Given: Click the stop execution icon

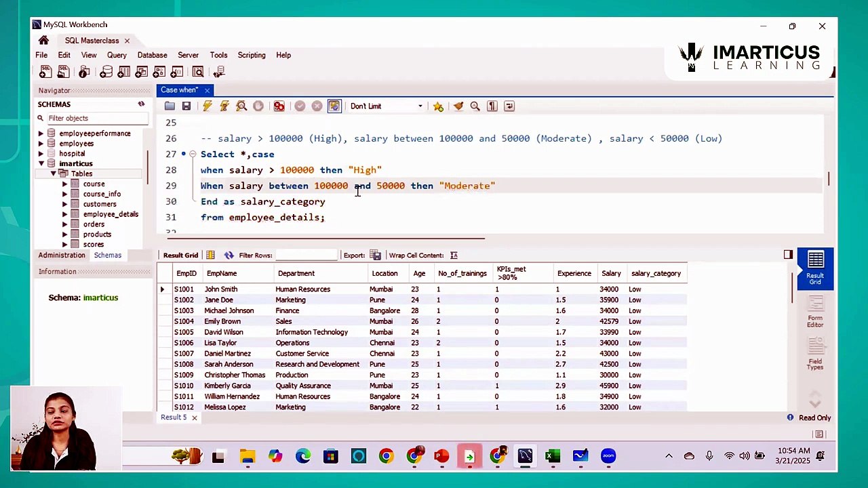Looking at the screenshot, I should click(258, 106).
